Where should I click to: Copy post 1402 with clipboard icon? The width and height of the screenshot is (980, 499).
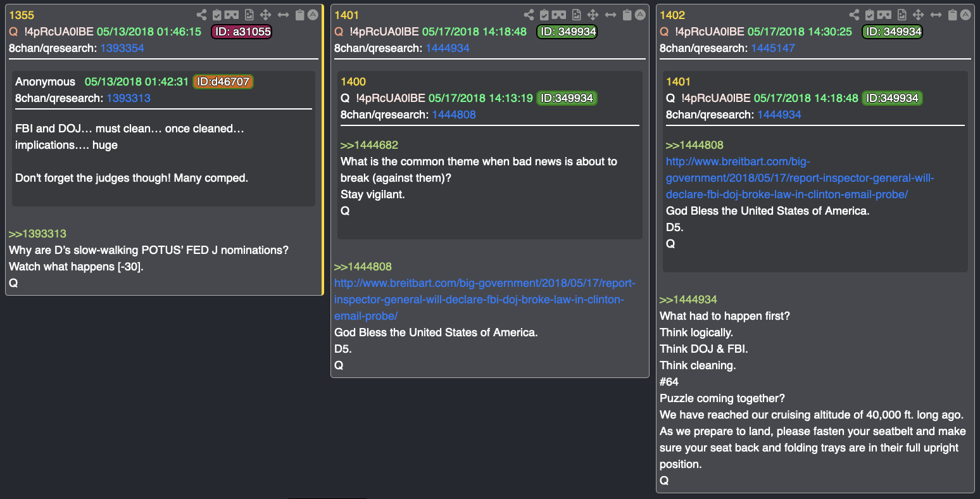(953, 15)
